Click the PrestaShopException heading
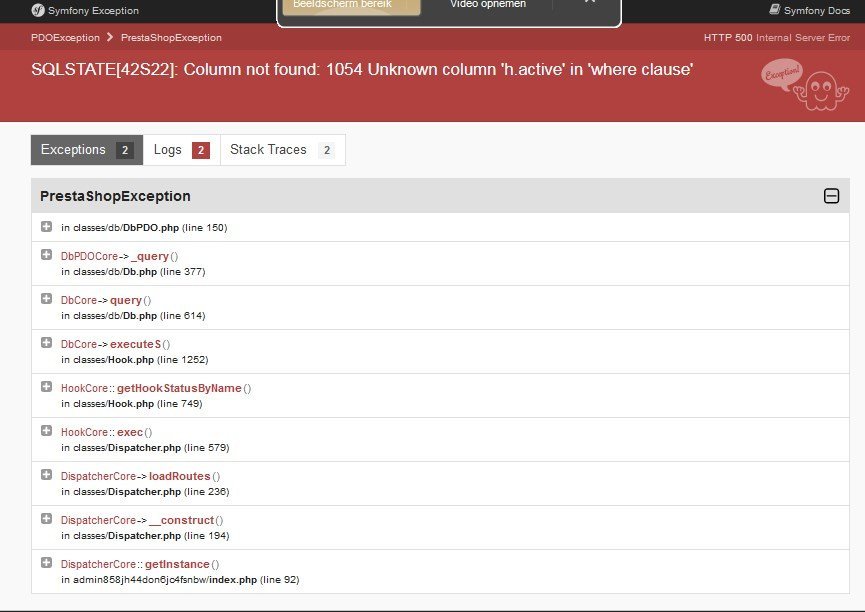This screenshot has width=865, height=612. pyautogui.click(x=115, y=196)
